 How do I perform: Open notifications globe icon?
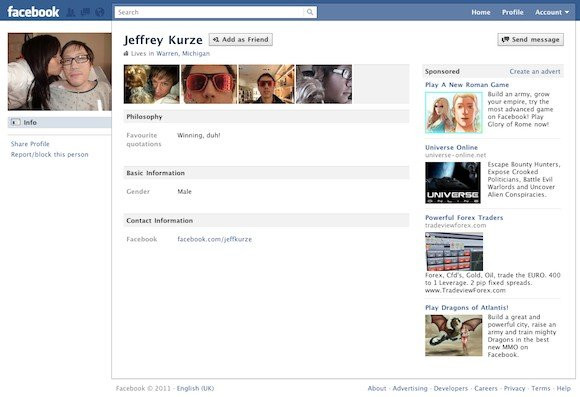coord(100,12)
